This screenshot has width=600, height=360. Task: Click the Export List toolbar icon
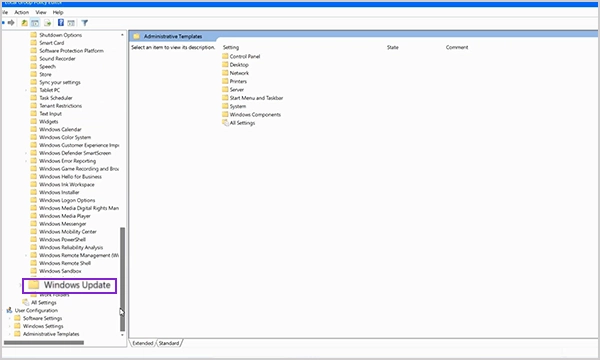(x=47, y=23)
